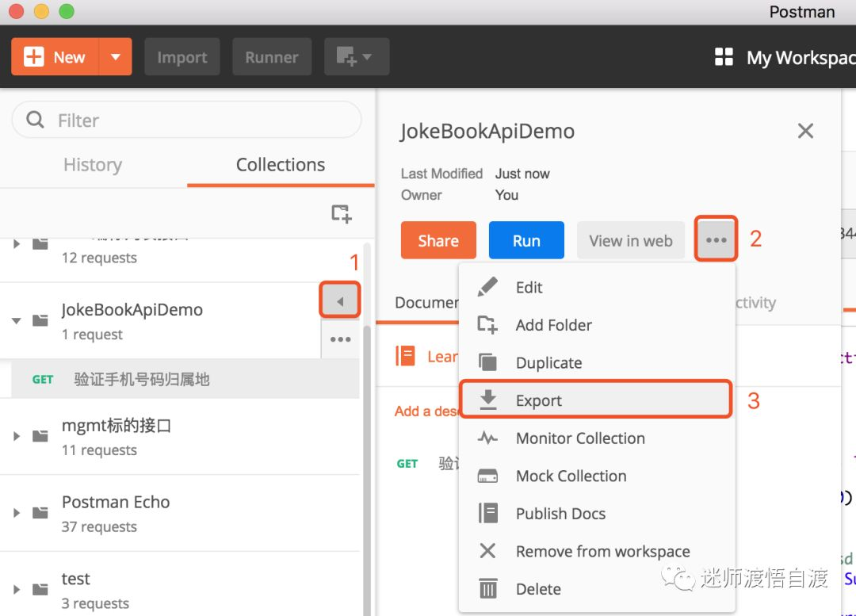This screenshot has width=856, height=616.
Task: Collapse the JokeBookApiDemo collection tree
Action: 17,320
